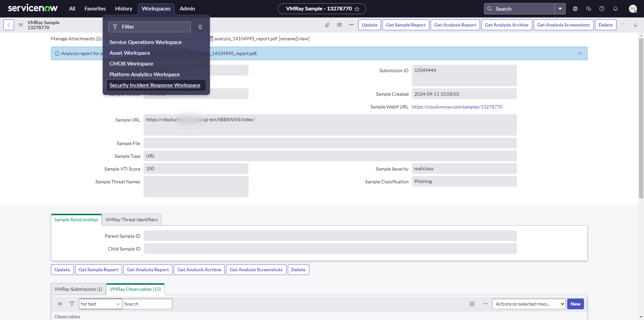
Task: Pin the Workspaces menu
Action: 200,27
